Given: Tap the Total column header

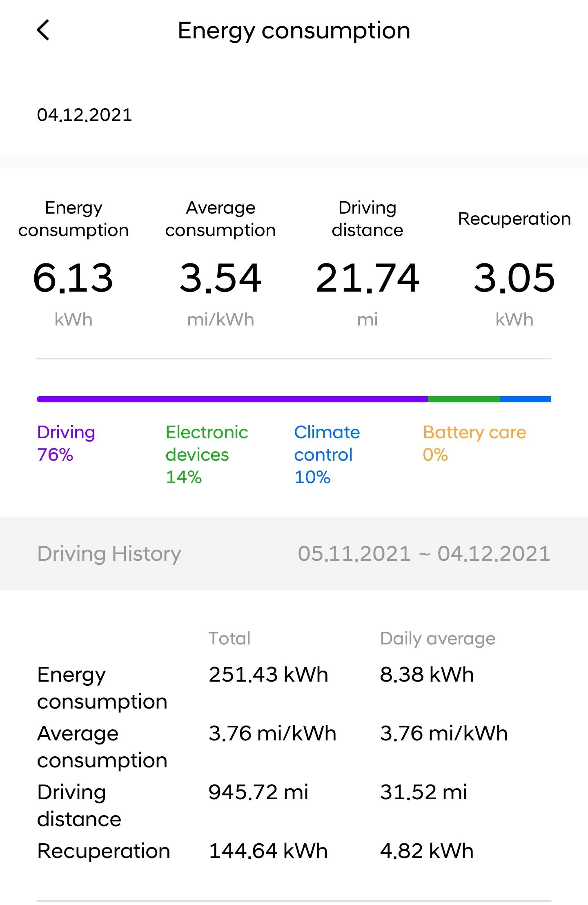Looking at the screenshot, I should [x=229, y=638].
